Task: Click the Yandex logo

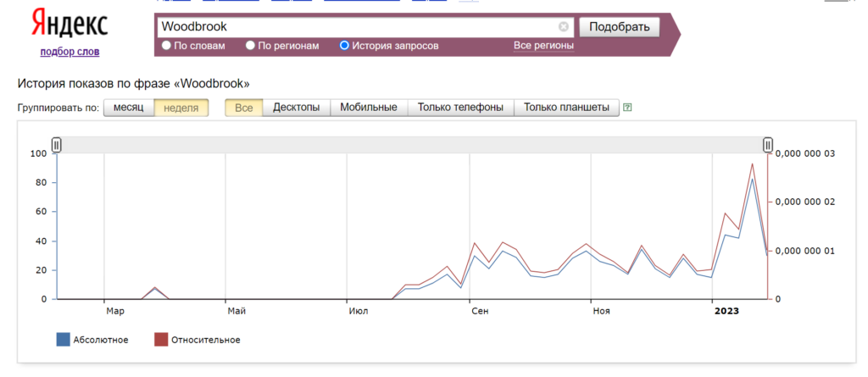Action: [70, 25]
